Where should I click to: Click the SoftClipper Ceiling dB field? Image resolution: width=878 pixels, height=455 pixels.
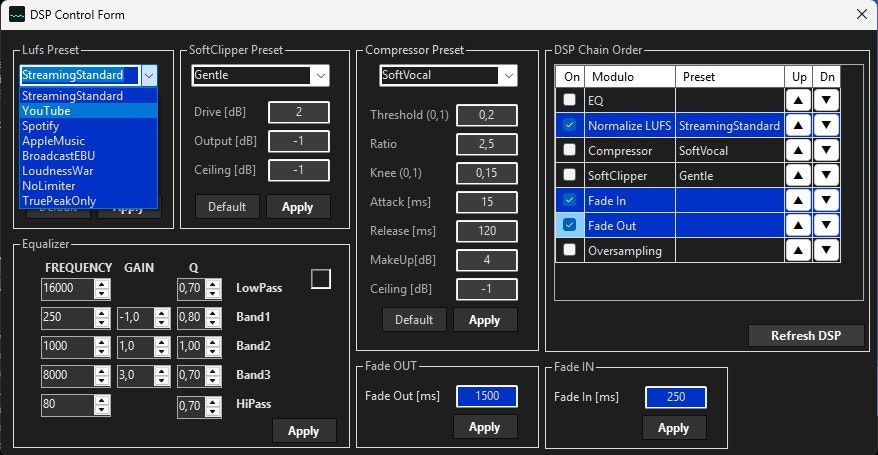299,171
